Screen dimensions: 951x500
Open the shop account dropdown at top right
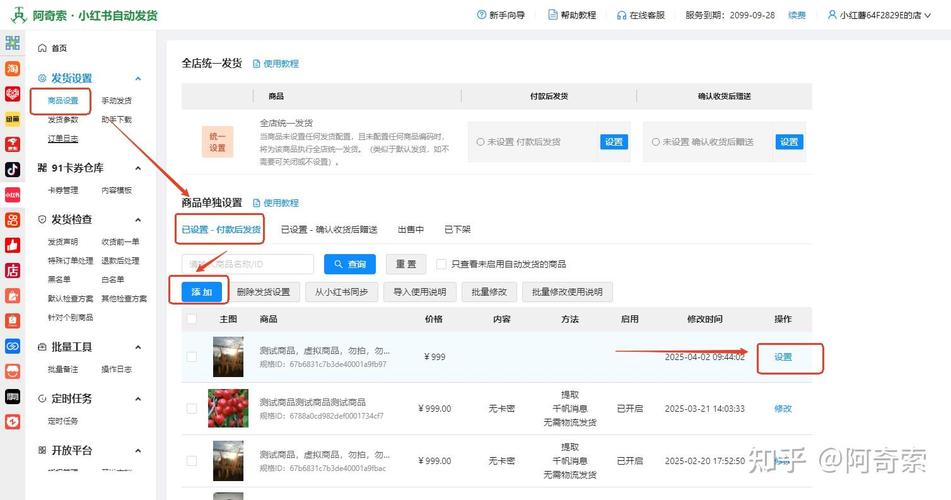click(x=879, y=15)
